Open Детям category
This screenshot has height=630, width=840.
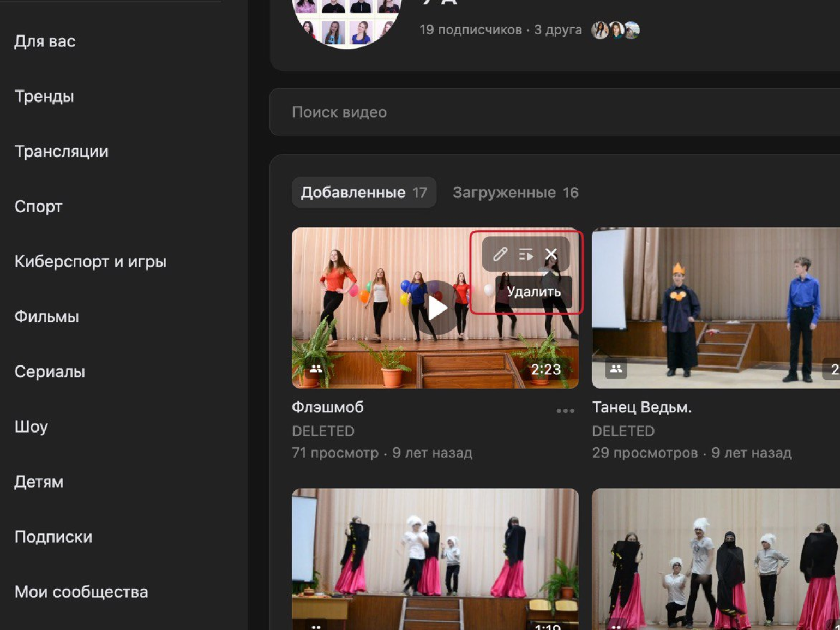[39, 482]
